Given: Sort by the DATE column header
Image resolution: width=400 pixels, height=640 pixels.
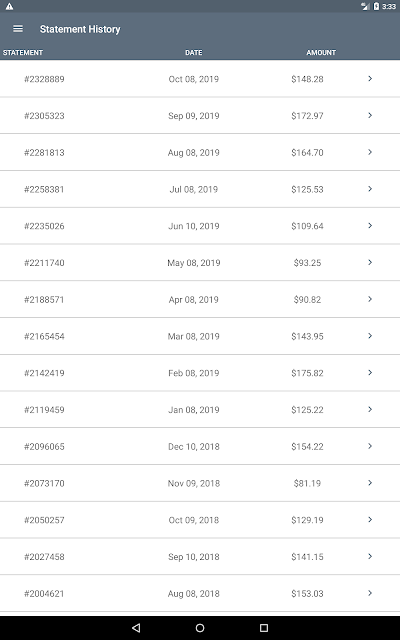Looking at the screenshot, I should (x=193, y=53).
